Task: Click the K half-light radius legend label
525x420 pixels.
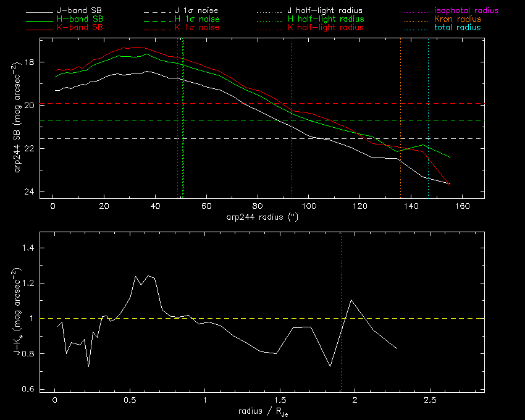Action: (x=325, y=28)
